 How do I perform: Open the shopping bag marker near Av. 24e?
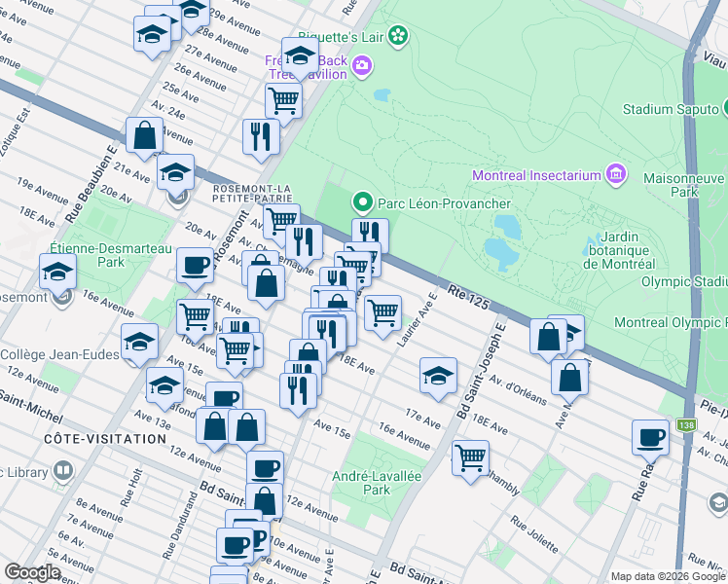144,136
